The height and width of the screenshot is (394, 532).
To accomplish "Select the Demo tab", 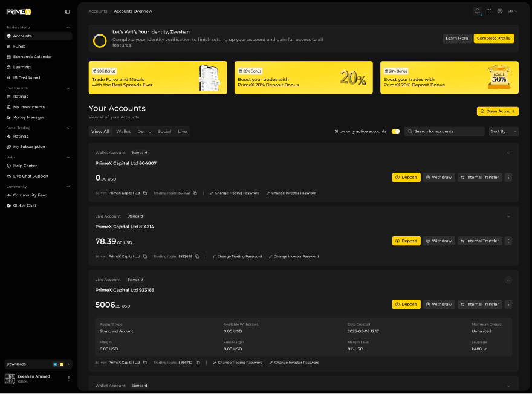I will tap(144, 131).
